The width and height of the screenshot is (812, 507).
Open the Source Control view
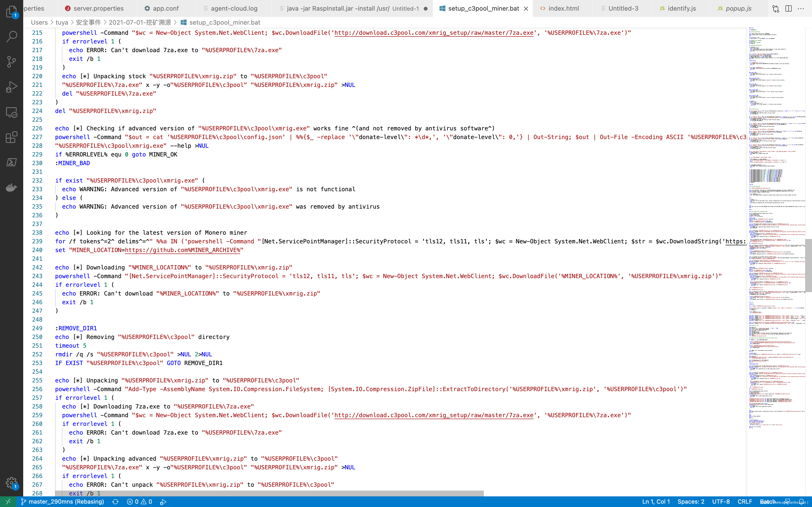(11, 62)
